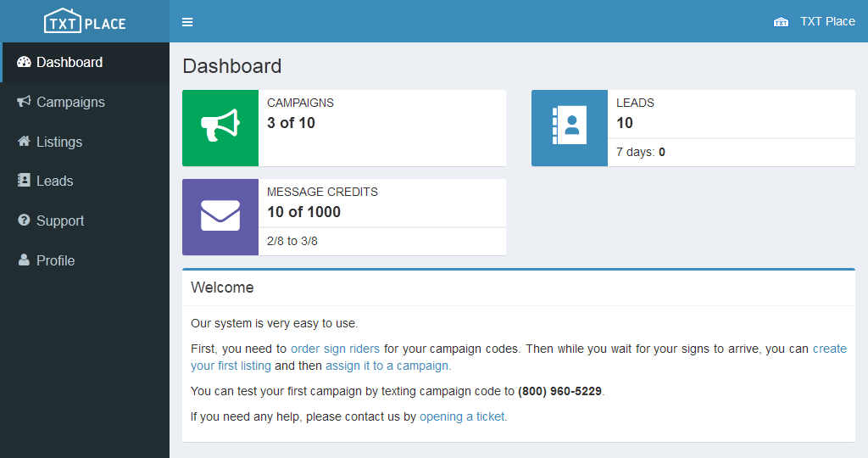Image resolution: width=868 pixels, height=458 pixels.
Task: Go to Listings in sidebar
Action: pos(59,142)
